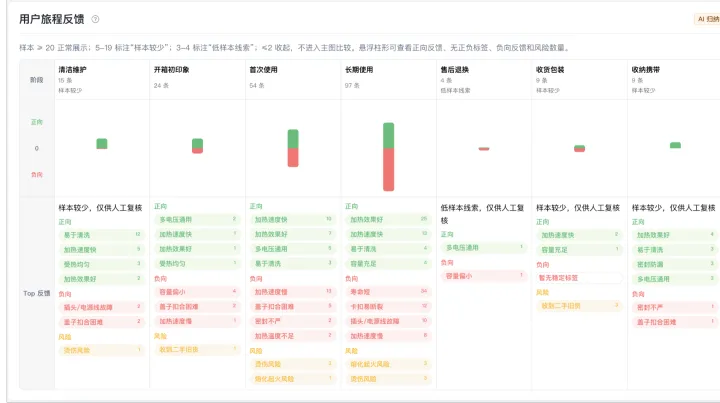Click 插头/电源线故障 tag under 长期使用

click(x=388, y=321)
